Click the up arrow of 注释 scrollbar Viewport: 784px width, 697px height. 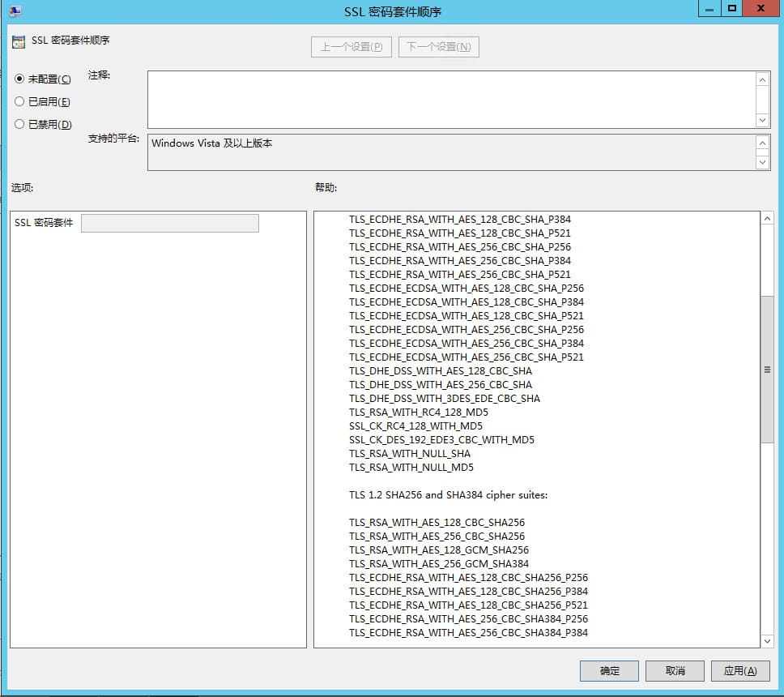[762, 80]
